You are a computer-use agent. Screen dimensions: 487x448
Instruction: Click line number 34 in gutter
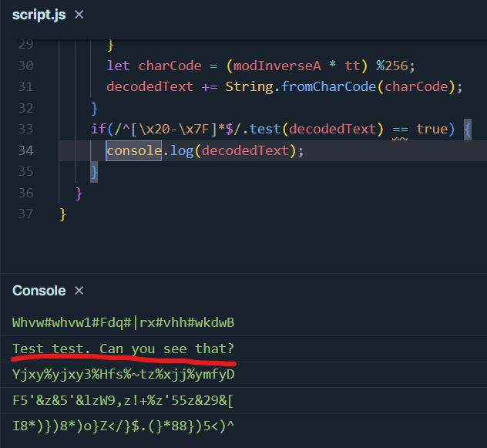25,151
